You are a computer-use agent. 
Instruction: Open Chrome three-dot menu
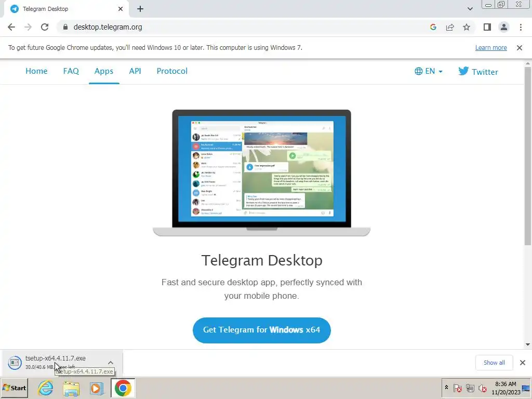(x=521, y=27)
